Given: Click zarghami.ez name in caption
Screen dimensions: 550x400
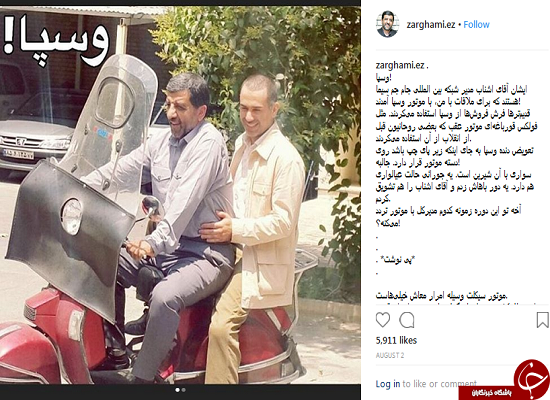Looking at the screenshot, I should tap(400, 65).
